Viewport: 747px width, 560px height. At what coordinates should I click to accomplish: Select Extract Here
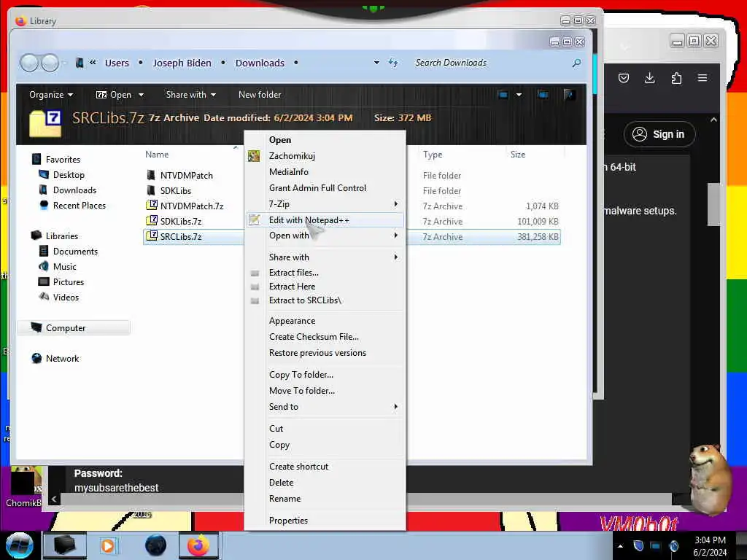[x=292, y=286]
